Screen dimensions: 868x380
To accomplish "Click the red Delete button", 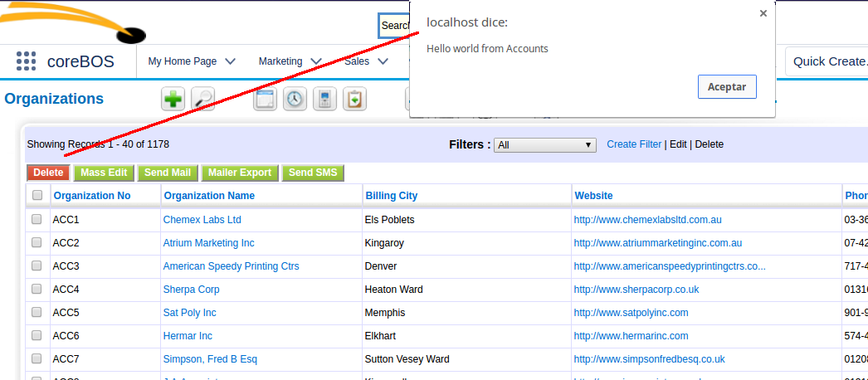I will pos(48,173).
